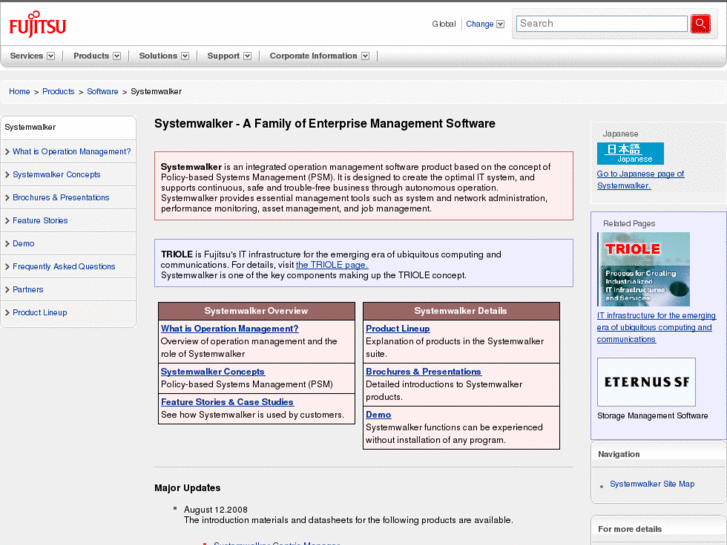The image size is (727, 545).
Task: Open sidebar Partners link
Action: [28, 289]
